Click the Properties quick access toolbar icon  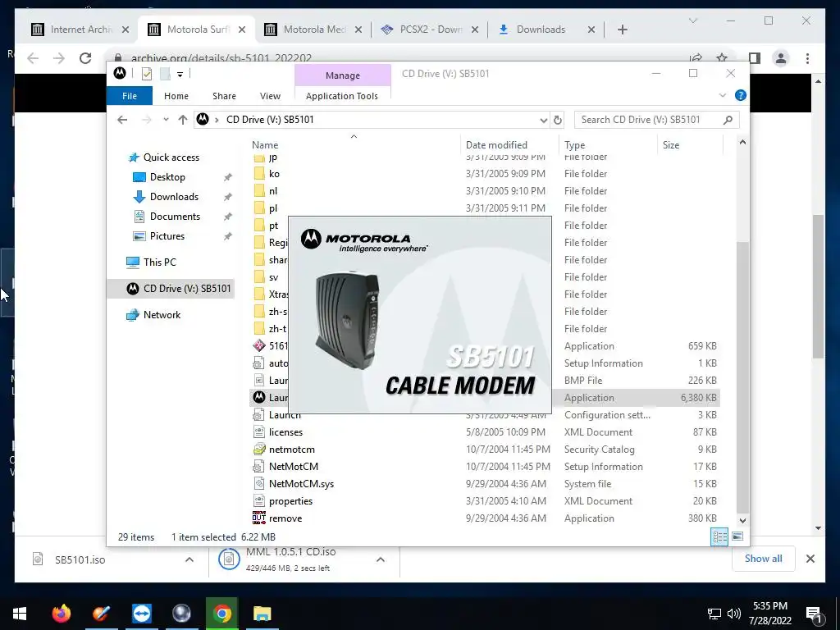click(147, 74)
